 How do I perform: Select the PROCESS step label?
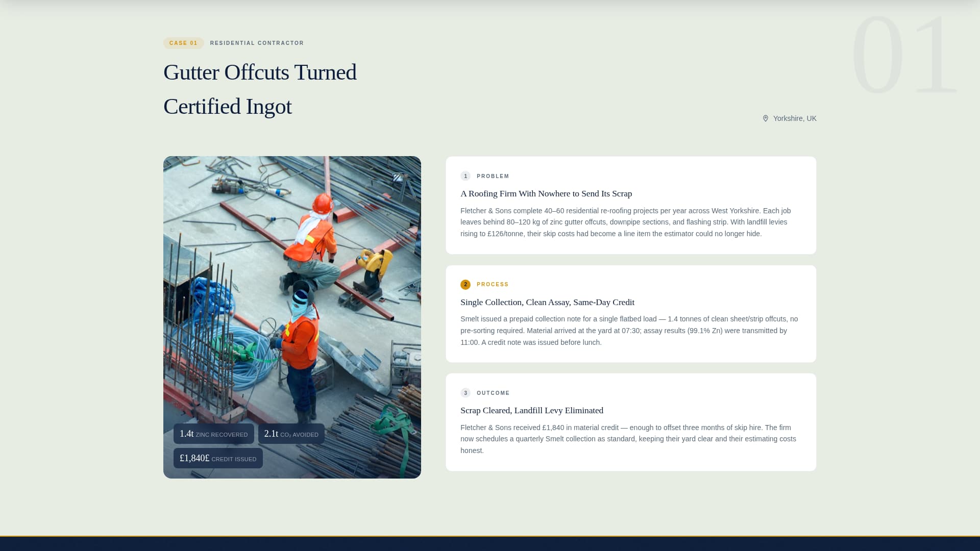tap(493, 285)
